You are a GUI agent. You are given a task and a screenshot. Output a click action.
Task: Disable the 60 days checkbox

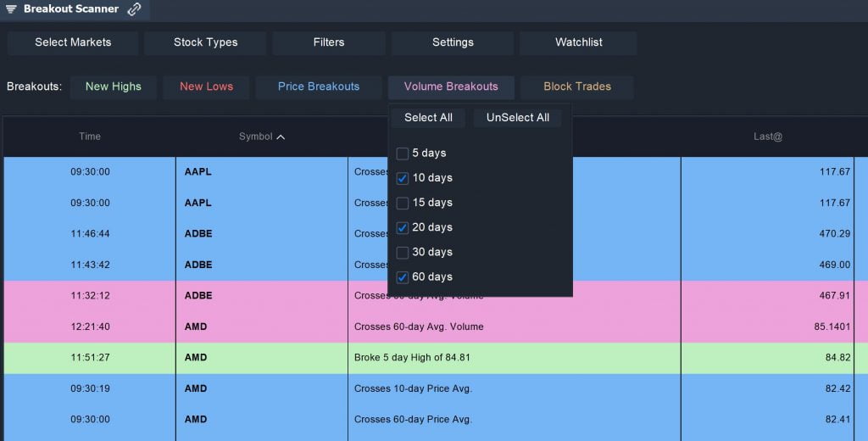click(x=403, y=276)
